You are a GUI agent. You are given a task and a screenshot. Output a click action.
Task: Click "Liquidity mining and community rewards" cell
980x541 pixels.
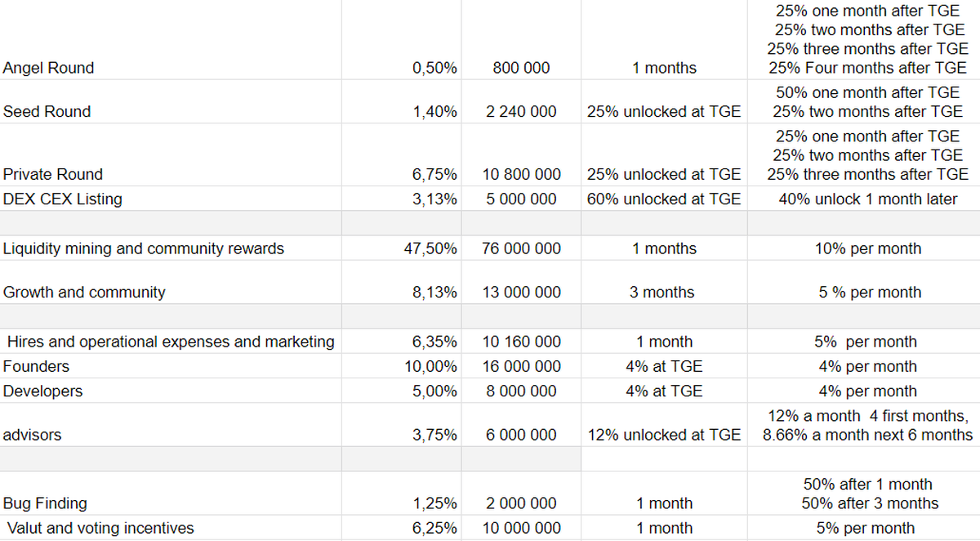tap(144, 248)
